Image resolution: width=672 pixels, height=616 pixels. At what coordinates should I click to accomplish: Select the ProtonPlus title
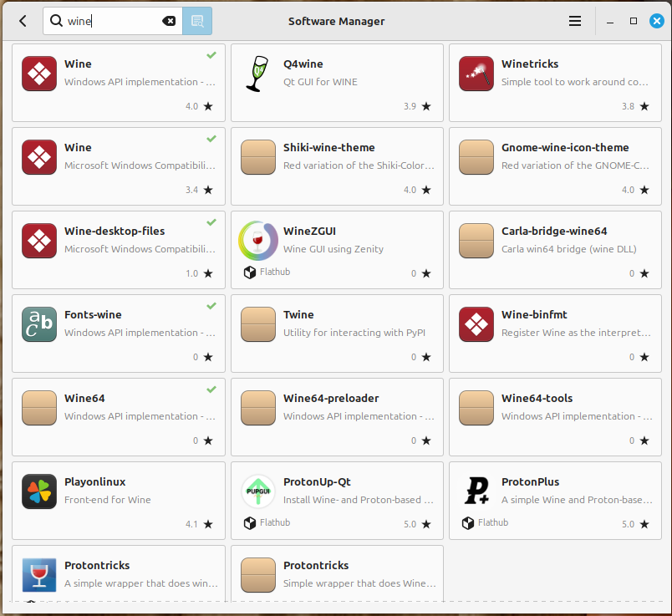[x=530, y=481]
